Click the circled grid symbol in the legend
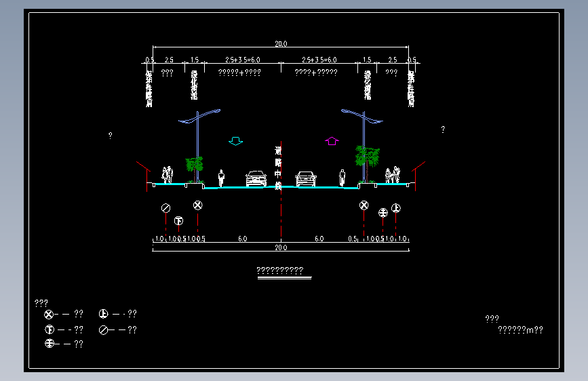The height and width of the screenshot is (381, 588). pos(50,344)
